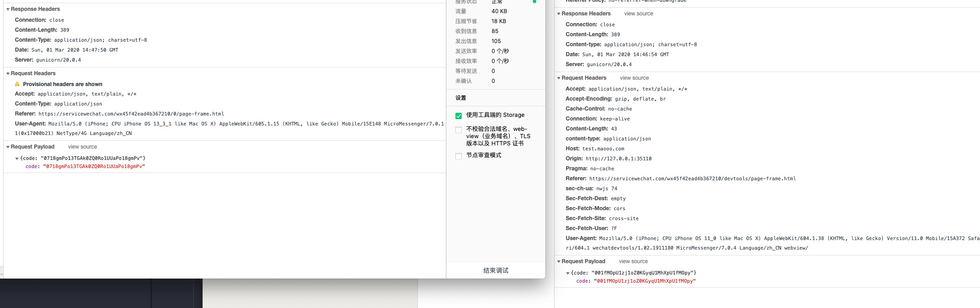This screenshot has width=980, height=308.
Task: Click the Referer devtools/page-frame.html header line
Action: 681,178
